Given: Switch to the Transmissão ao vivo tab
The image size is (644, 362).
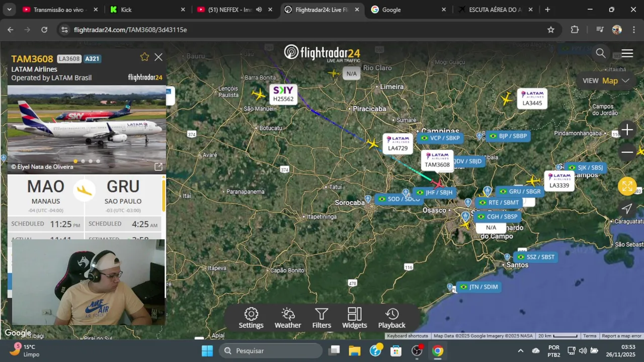Looking at the screenshot, I should (60, 10).
